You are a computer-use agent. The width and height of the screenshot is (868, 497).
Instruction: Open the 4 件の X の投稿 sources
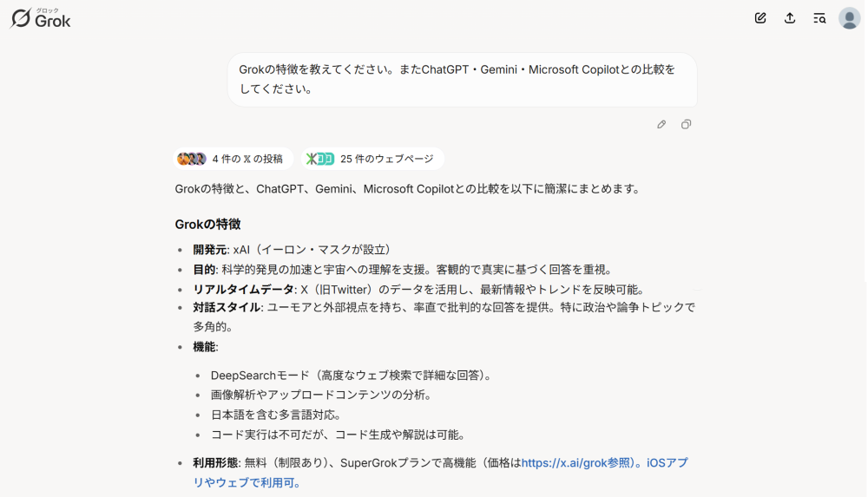(x=233, y=159)
